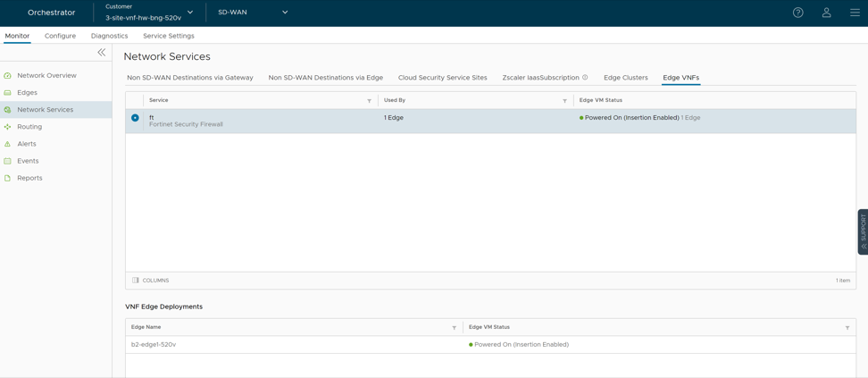Open the help question mark icon
This screenshot has width=868, height=378.
[x=797, y=13]
